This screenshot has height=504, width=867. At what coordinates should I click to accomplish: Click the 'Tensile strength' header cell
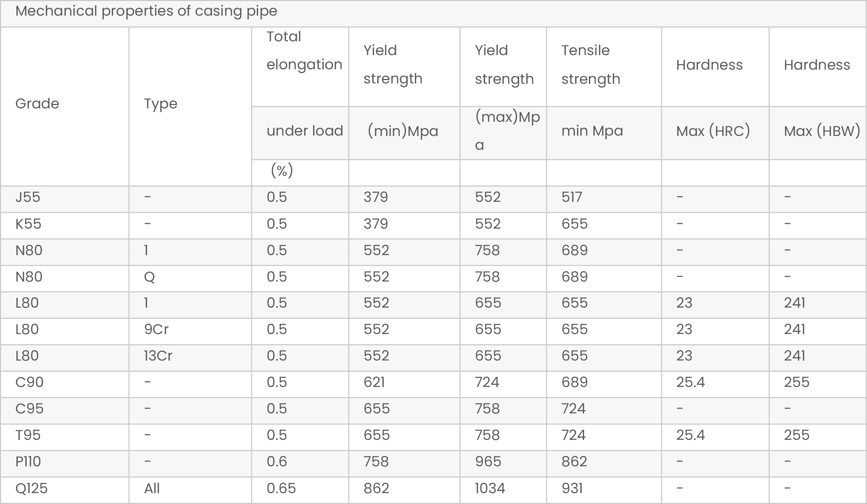point(590,64)
